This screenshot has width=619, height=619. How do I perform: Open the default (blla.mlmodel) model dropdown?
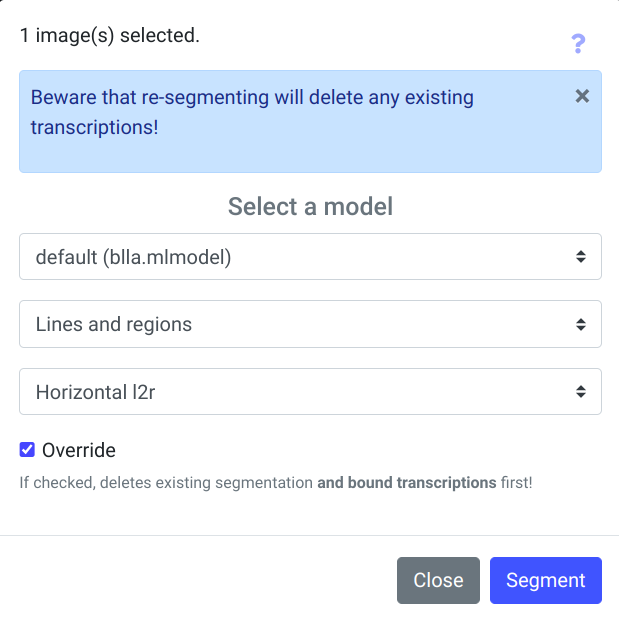[300, 257]
